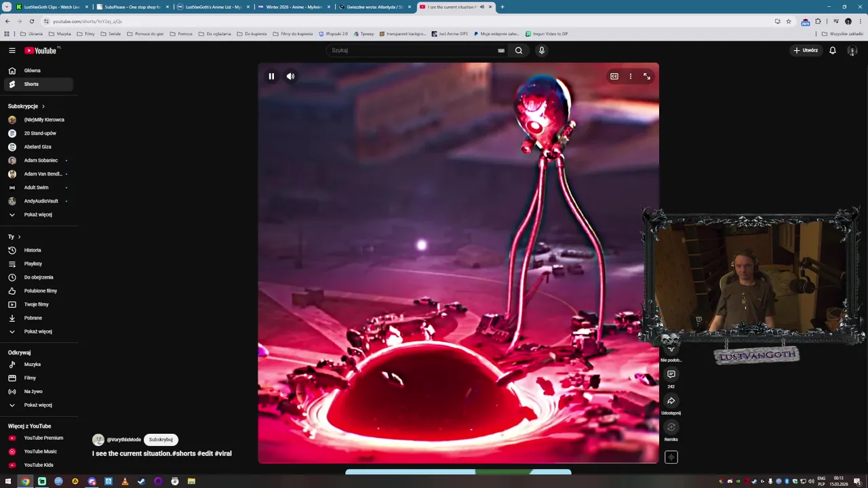Open Historia watch history
Screen dimensions: 868x488
tap(39, 250)
